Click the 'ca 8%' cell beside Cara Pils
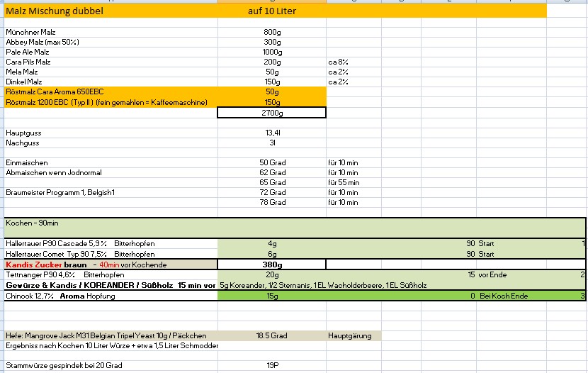588x373 pixels. click(x=338, y=62)
